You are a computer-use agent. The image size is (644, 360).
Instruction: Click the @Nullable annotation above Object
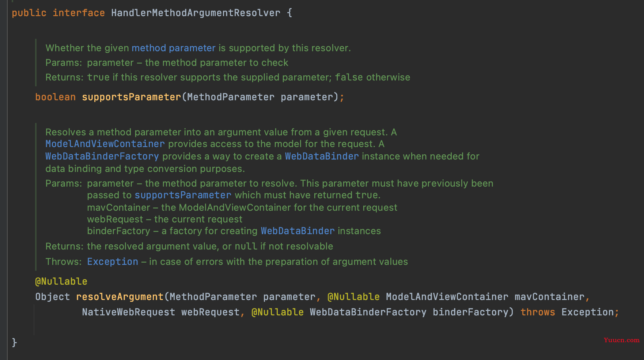(x=61, y=281)
